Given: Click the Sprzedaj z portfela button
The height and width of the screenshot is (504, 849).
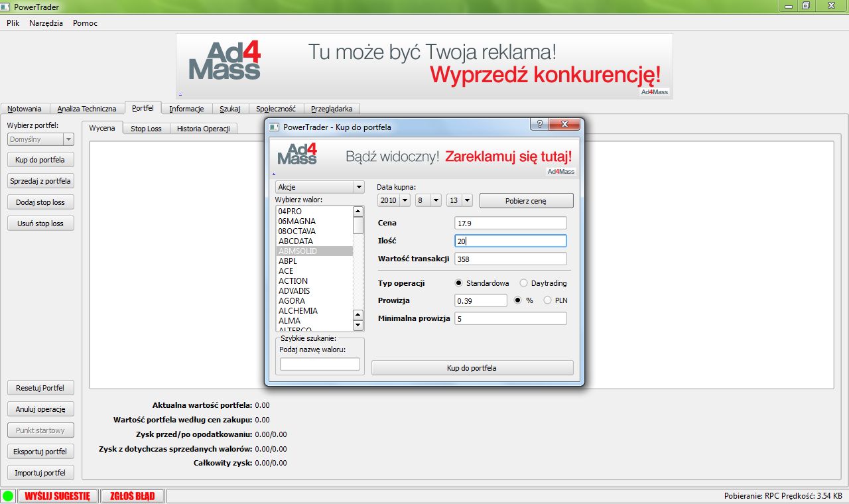Looking at the screenshot, I should coord(40,181).
